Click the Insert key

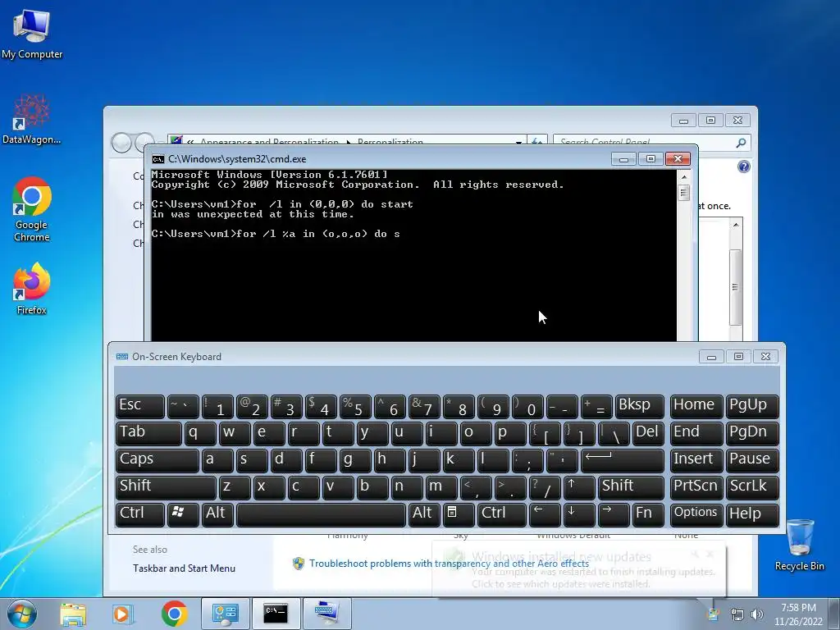coord(696,460)
